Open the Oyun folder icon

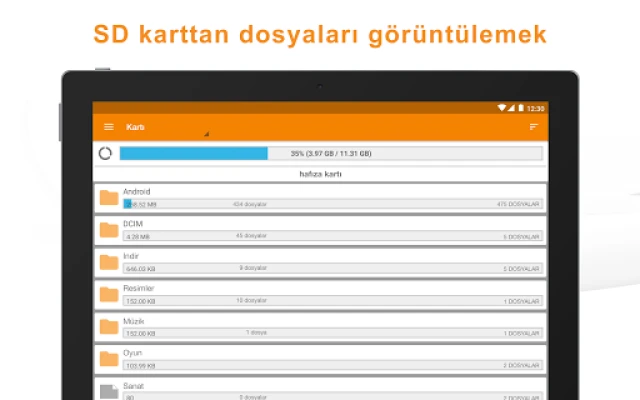(109, 358)
